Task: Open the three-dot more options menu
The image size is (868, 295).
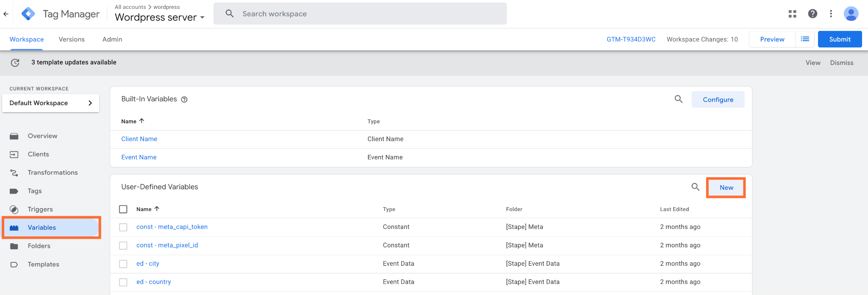Action: (x=831, y=14)
